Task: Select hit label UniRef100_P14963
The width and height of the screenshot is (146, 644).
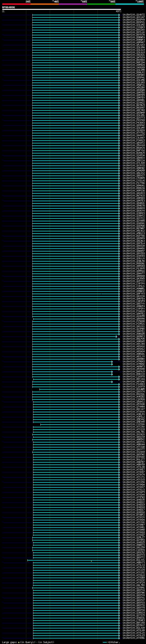Action: pyautogui.click(x=134, y=384)
